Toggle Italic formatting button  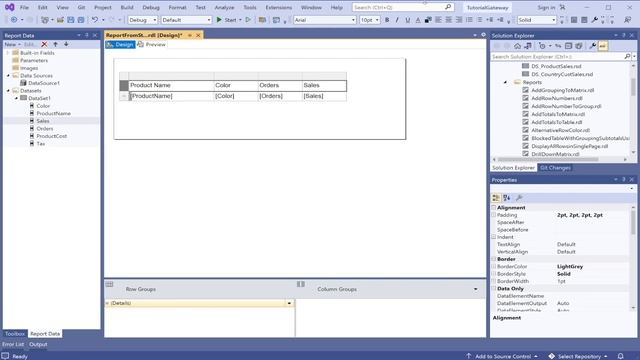[397, 20]
